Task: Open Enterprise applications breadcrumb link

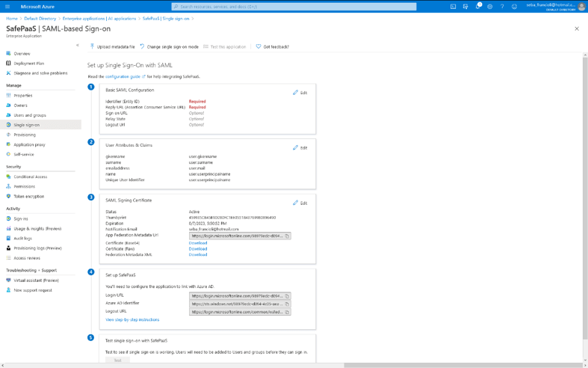Action: pos(99,19)
